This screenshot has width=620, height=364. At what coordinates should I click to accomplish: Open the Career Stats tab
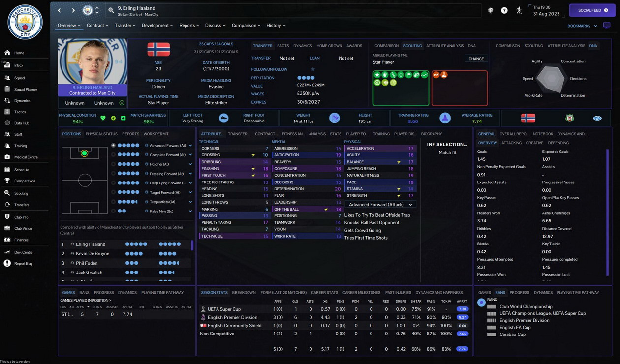click(x=324, y=293)
